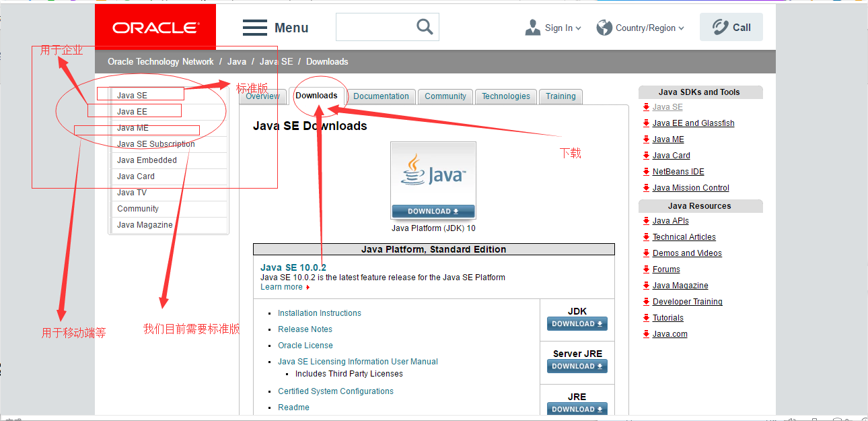
Task: Click red download arrow beside Tutorials
Action: (646, 318)
